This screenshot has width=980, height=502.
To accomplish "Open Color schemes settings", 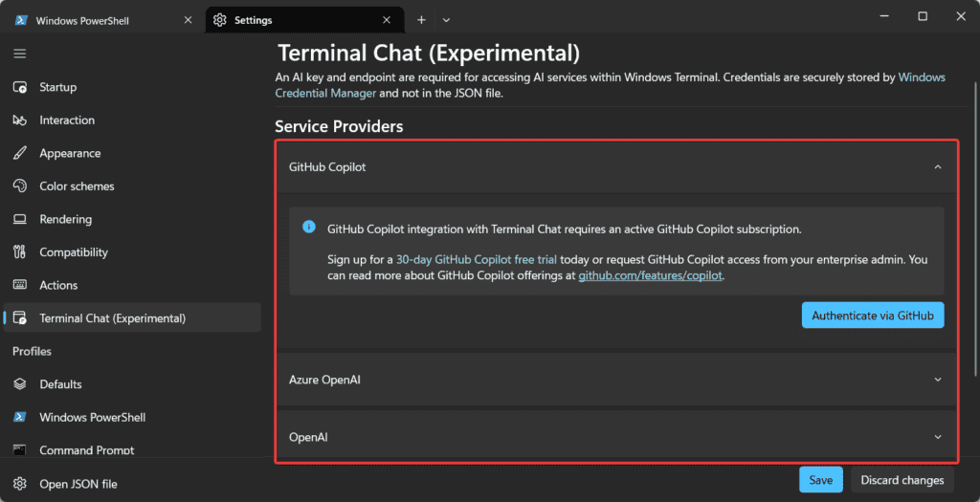I will point(132,186).
